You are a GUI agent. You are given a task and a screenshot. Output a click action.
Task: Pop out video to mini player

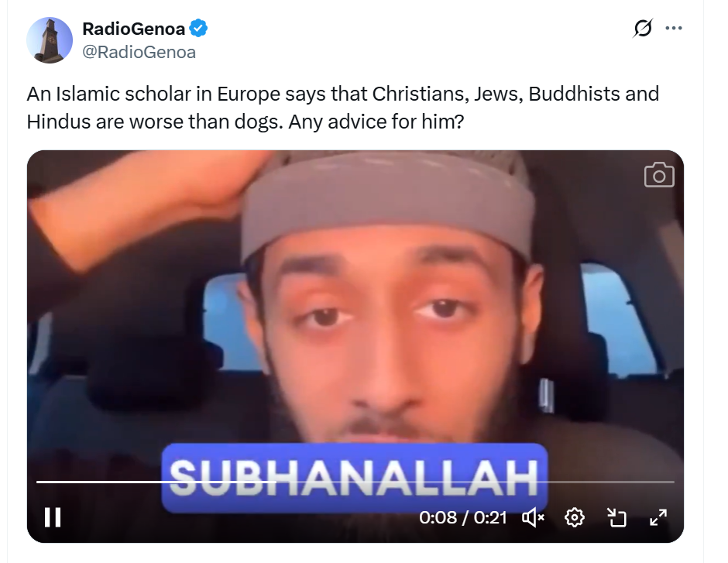tap(616, 517)
